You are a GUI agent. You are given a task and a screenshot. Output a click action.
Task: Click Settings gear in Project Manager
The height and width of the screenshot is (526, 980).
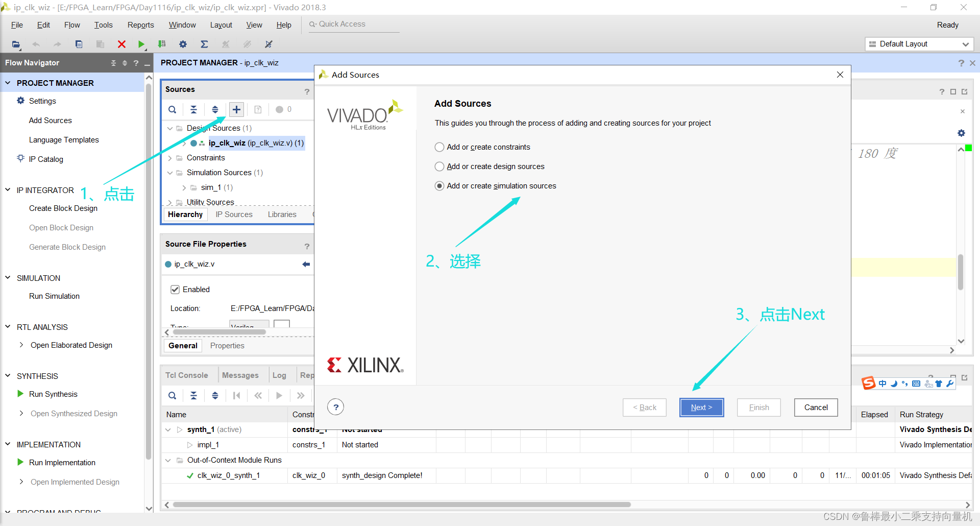point(20,101)
